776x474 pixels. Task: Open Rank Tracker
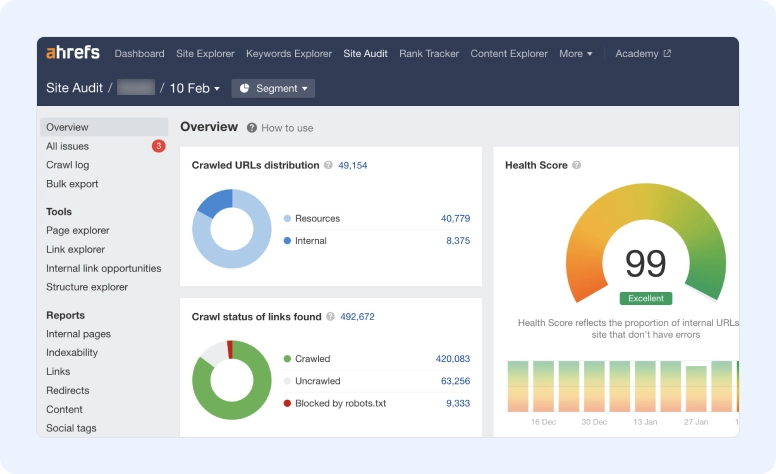click(x=429, y=53)
